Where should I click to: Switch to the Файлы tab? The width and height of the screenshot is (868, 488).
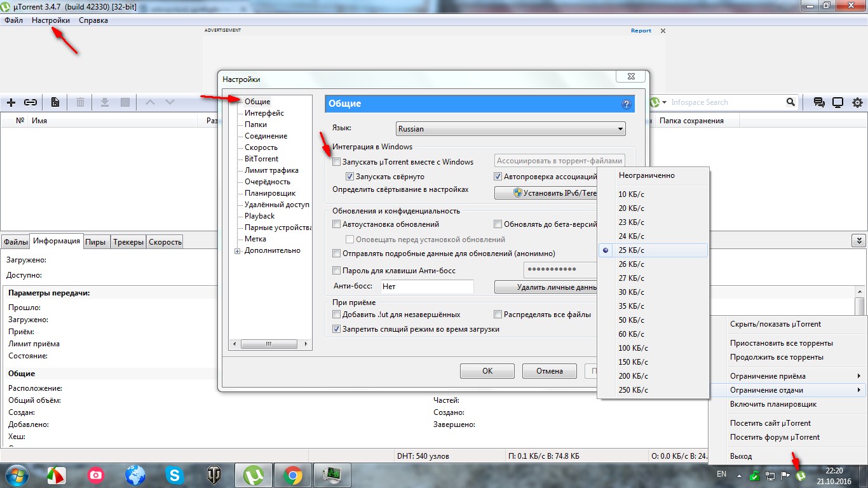[16, 241]
